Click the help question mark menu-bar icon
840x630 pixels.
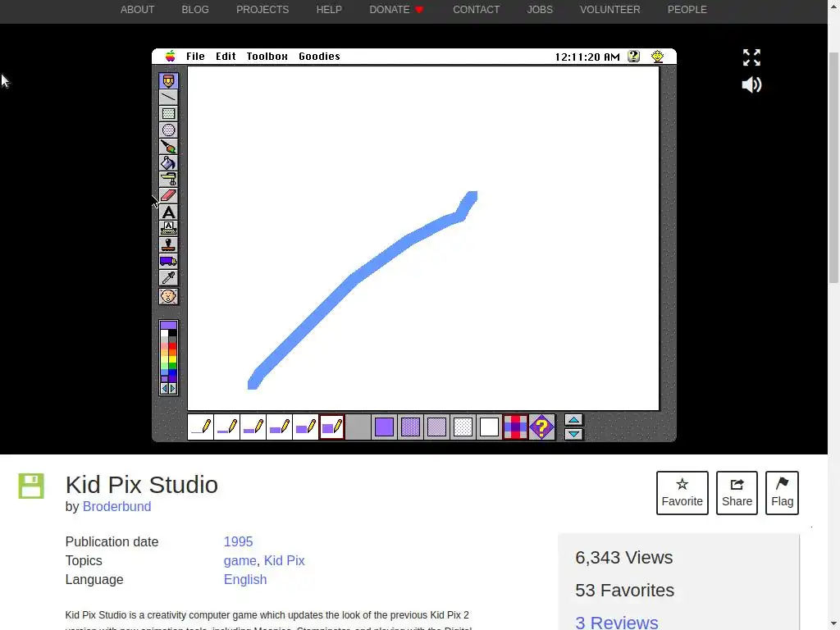click(634, 57)
